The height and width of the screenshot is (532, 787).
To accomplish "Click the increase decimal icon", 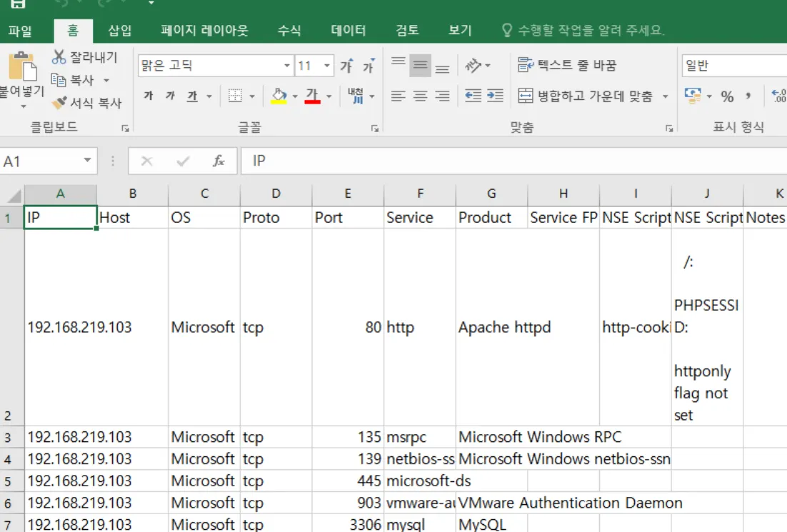I will coord(779,96).
